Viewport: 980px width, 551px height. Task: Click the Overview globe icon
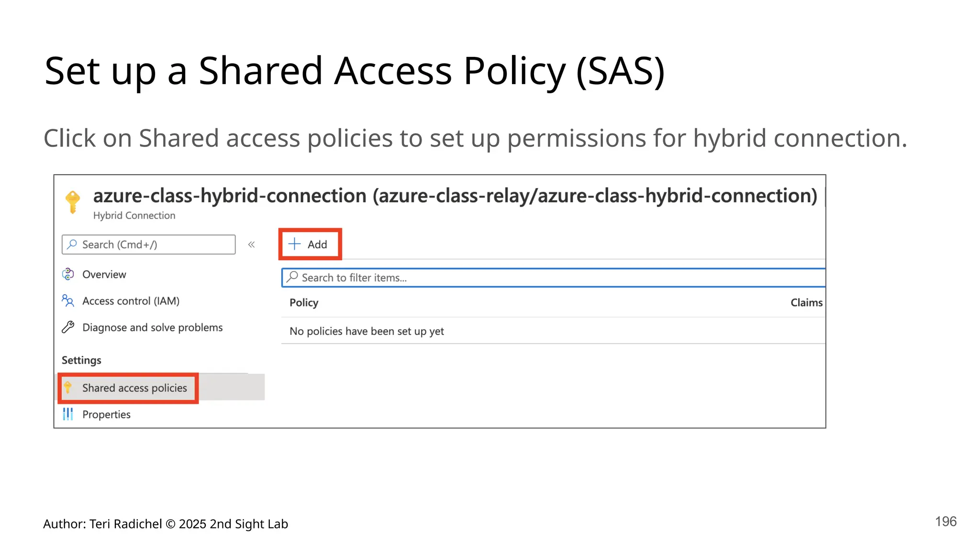pos(68,274)
